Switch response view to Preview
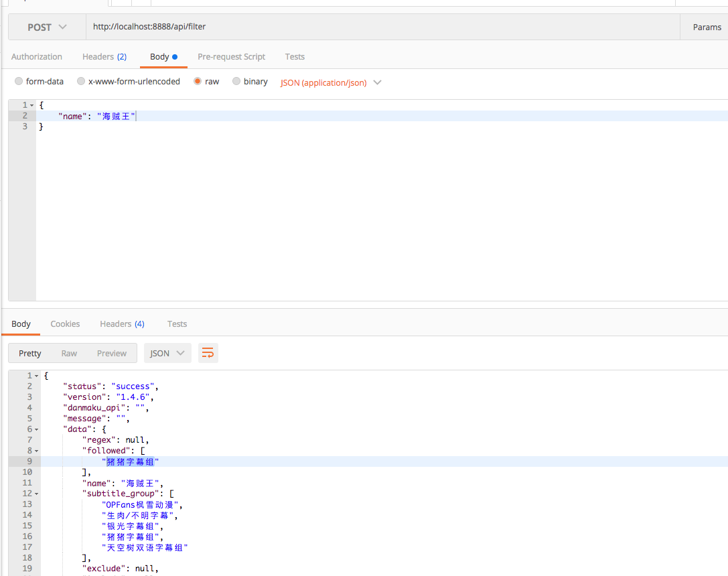This screenshot has height=576, width=728. (111, 353)
